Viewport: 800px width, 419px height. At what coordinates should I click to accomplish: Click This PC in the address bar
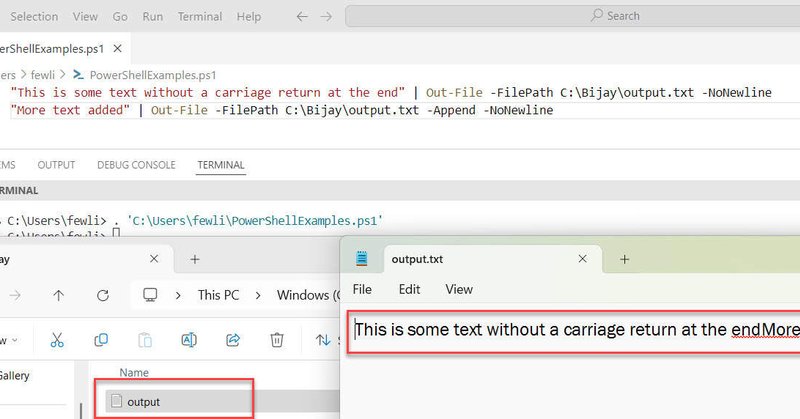coord(218,295)
